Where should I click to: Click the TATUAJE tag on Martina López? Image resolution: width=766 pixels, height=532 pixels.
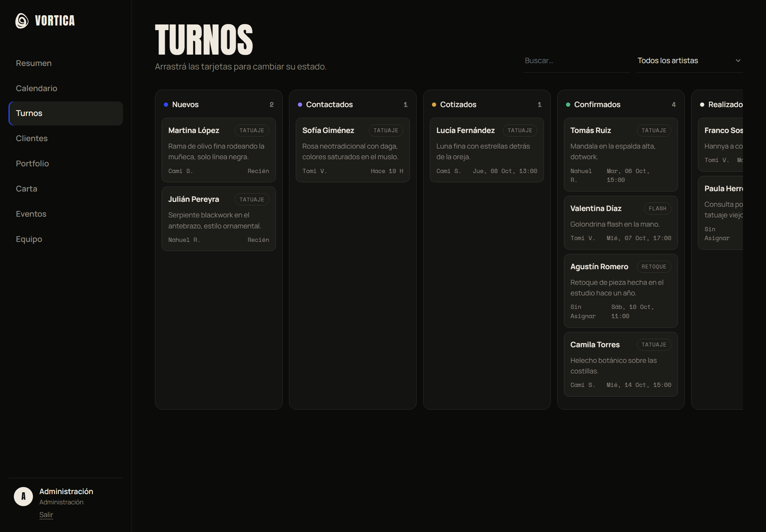click(x=252, y=130)
